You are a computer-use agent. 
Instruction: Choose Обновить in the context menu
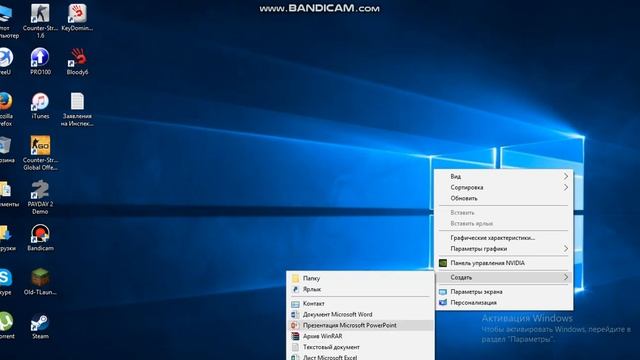tap(504, 198)
